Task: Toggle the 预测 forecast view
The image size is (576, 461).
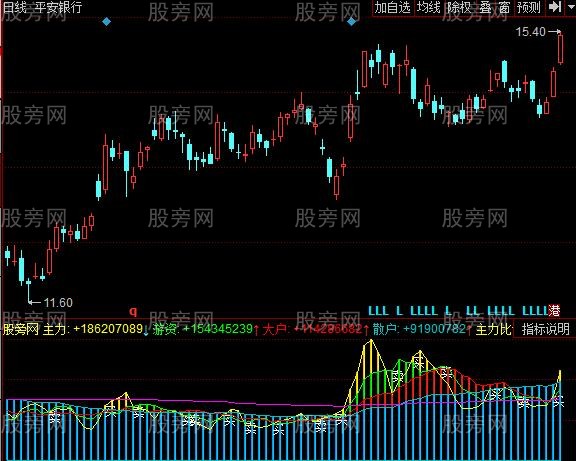Action: click(x=529, y=7)
